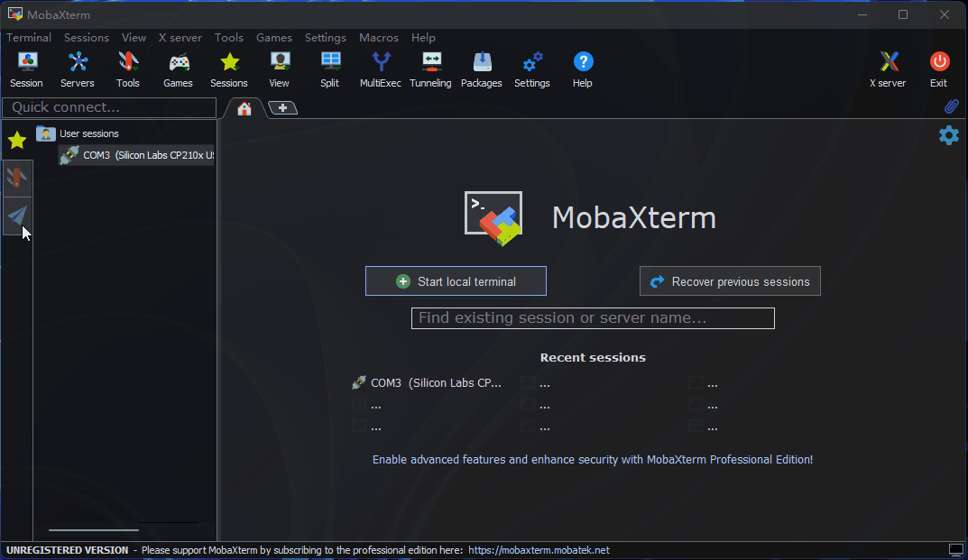Viewport: 968px width, 560px height.
Task: Open the Macros menu
Action: point(378,38)
